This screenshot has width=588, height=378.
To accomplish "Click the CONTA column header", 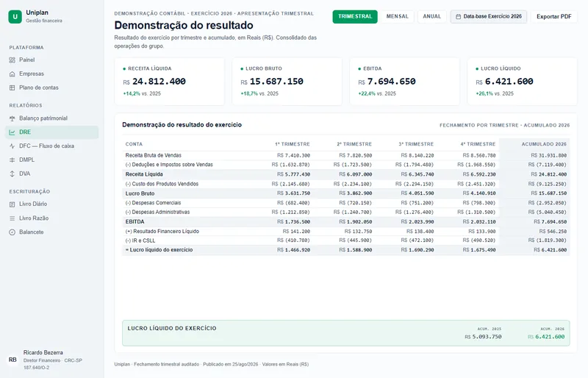I will tap(134, 144).
